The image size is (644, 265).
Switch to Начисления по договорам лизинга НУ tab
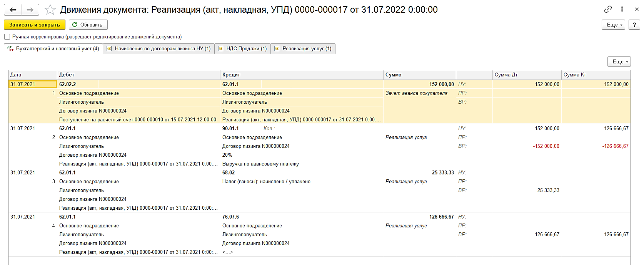pos(158,49)
